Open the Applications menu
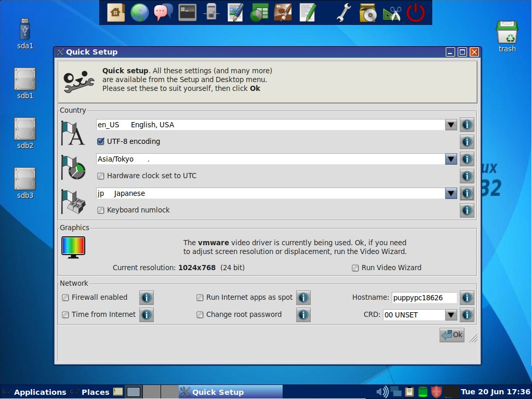This screenshot has height=399, width=532. tap(34, 392)
